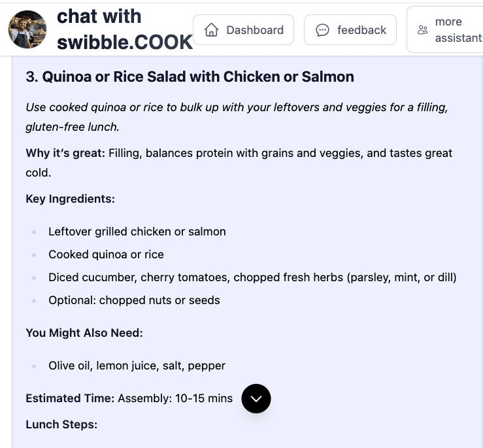The image size is (483, 448).
Task: Open the Dashboard text label
Action: [x=255, y=30]
